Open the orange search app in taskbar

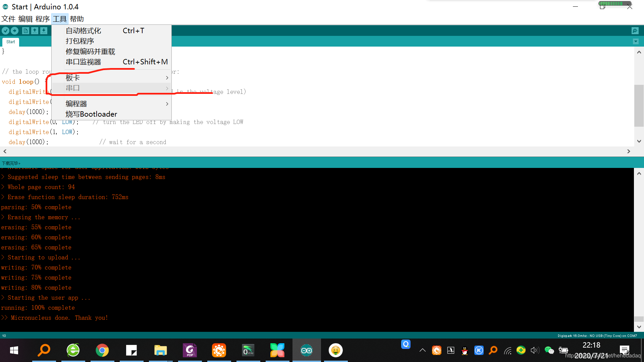coord(44,351)
